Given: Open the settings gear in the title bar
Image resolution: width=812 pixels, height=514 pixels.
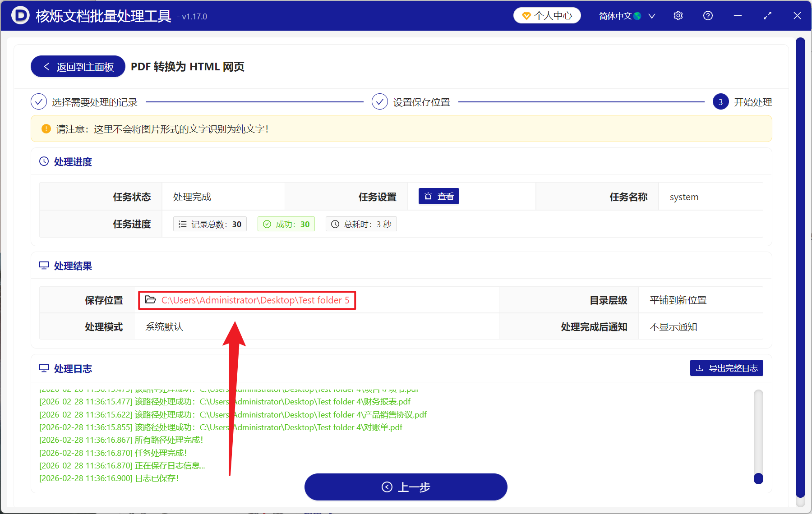Looking at the screenshot, I should [678, 15].
